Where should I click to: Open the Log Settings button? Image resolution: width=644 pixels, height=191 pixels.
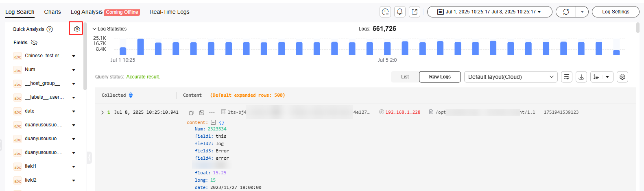pyautogui.click(x=616, y=12)
